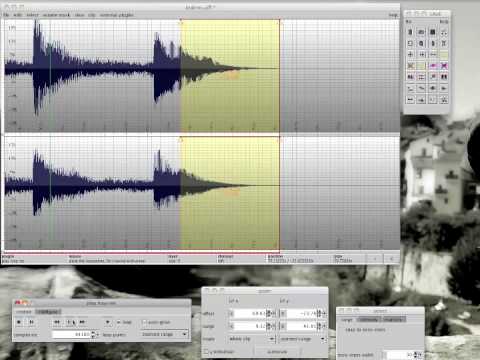Click the rewind button in transport window

coord(57,322)
